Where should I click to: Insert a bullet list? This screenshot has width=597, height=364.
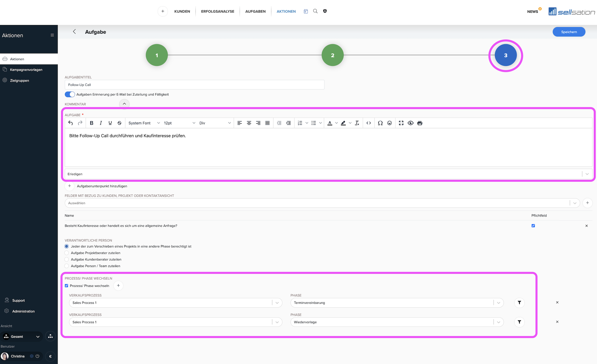click(314, 123)
